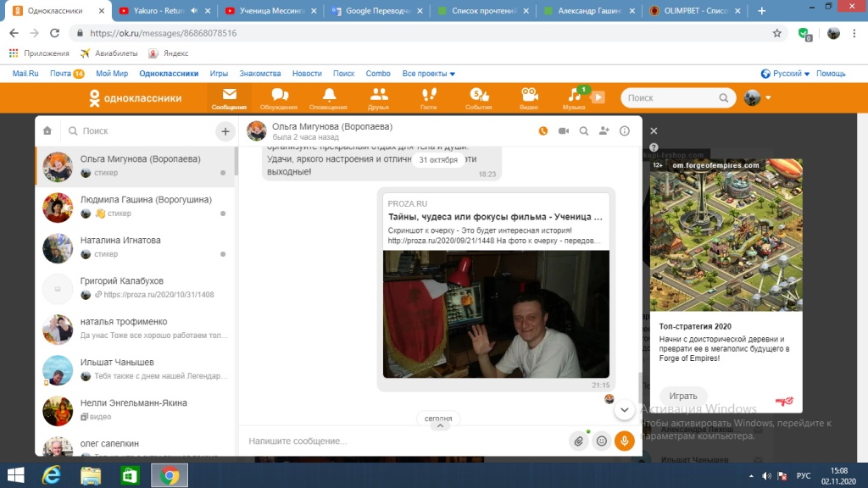Open the emoji smiley picker
This screenshot has height=488, width=868.
coord(602,441)
